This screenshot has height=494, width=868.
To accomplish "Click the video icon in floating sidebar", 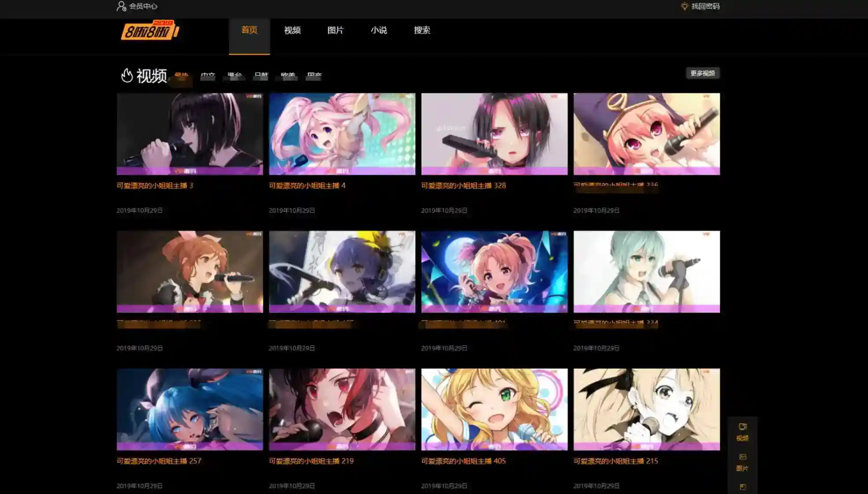I will [742, 427].
